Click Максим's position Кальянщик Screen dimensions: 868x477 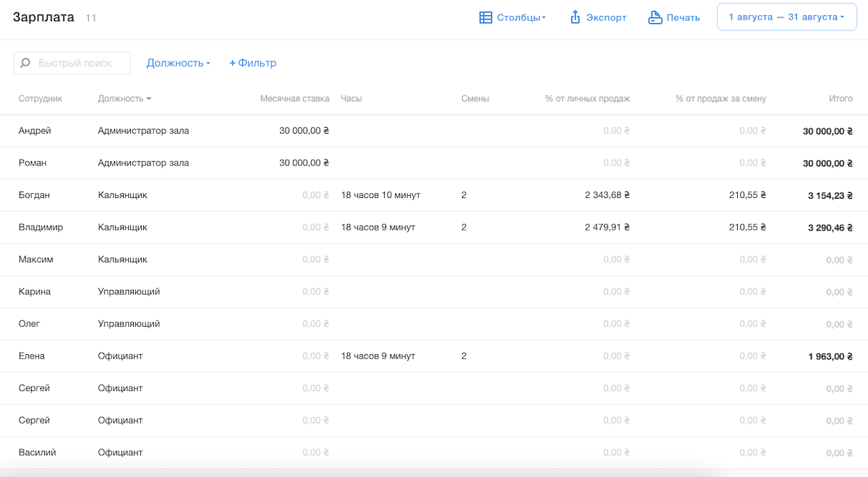(x=122, y=259)
